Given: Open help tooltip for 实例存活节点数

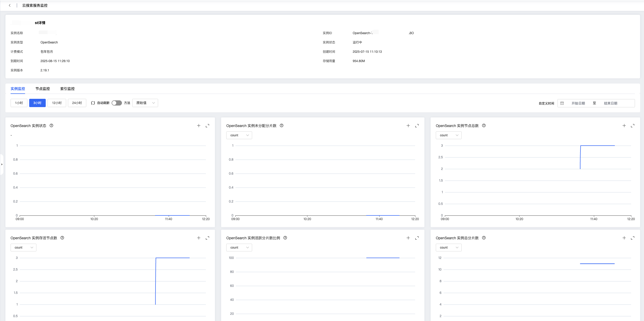Looking at the screenshot, I should pyautogui.click(x=62, y=238).
